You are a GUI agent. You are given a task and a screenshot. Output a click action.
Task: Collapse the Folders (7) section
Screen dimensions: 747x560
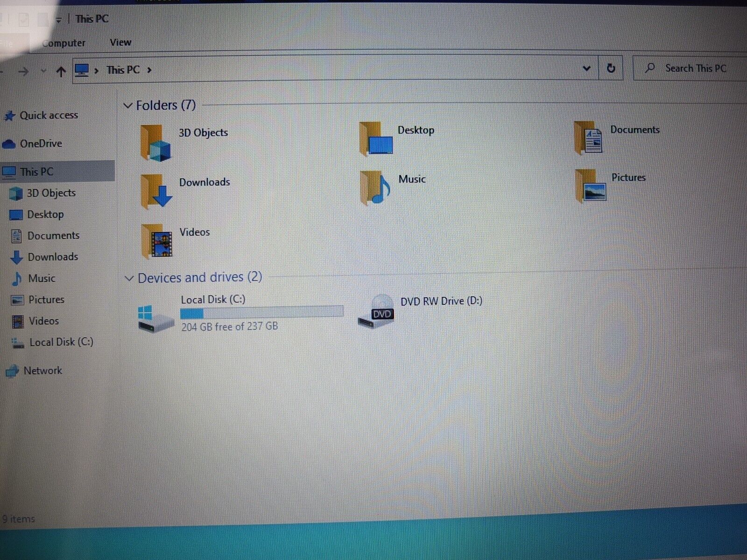tap(127, 106)
